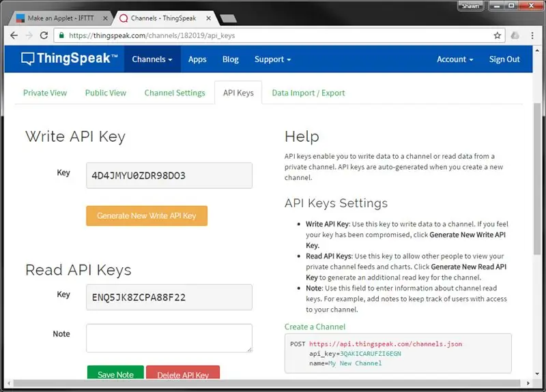Image resolution: width=546 pixels, height=392 pixels.
Task: Click the Help heading
Action: coord(302,137)
